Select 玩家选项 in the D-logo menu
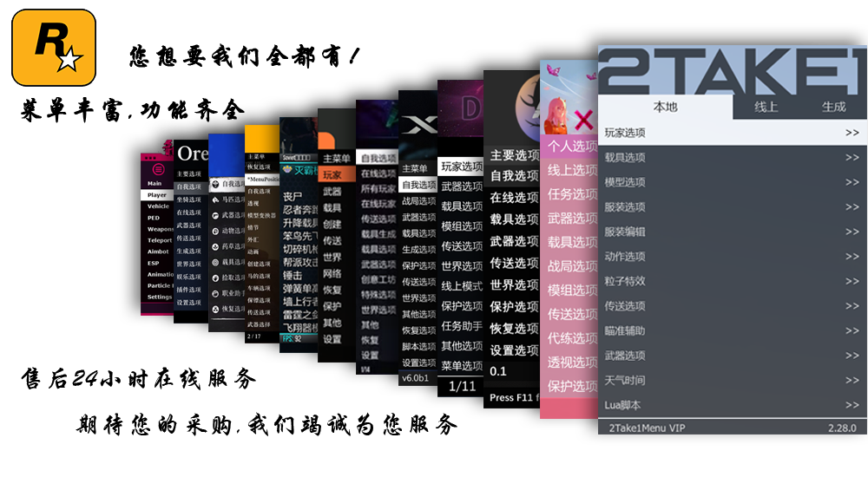868x477 pixels. [461, 167]
